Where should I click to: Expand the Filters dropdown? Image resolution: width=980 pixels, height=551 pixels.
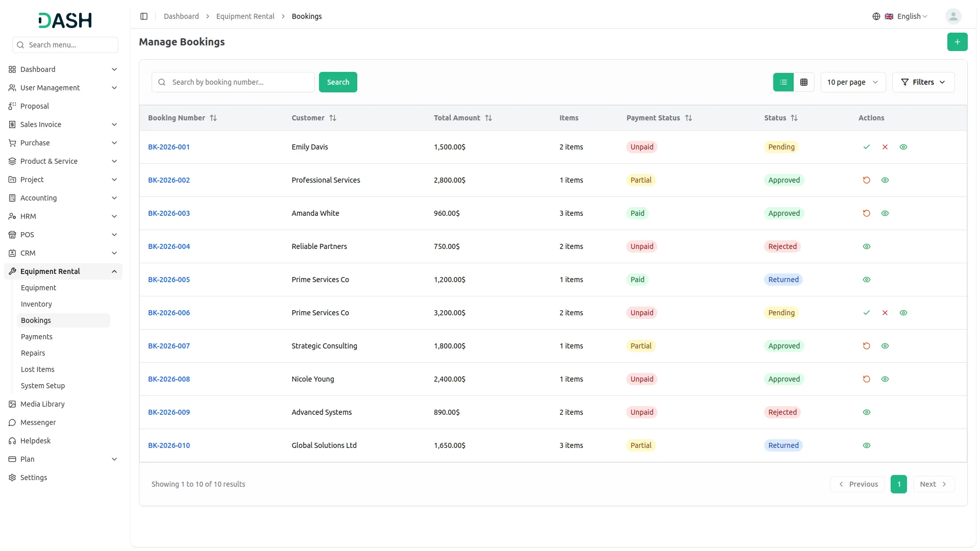coord(923,82)
